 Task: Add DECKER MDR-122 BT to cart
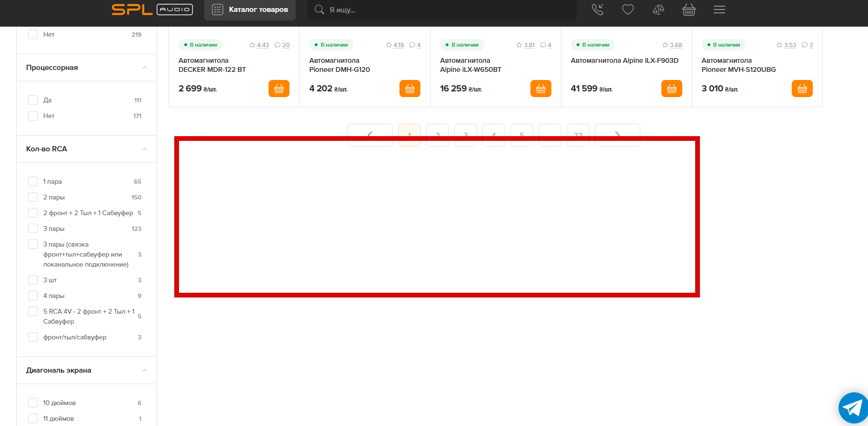click(x=279, y=89)
